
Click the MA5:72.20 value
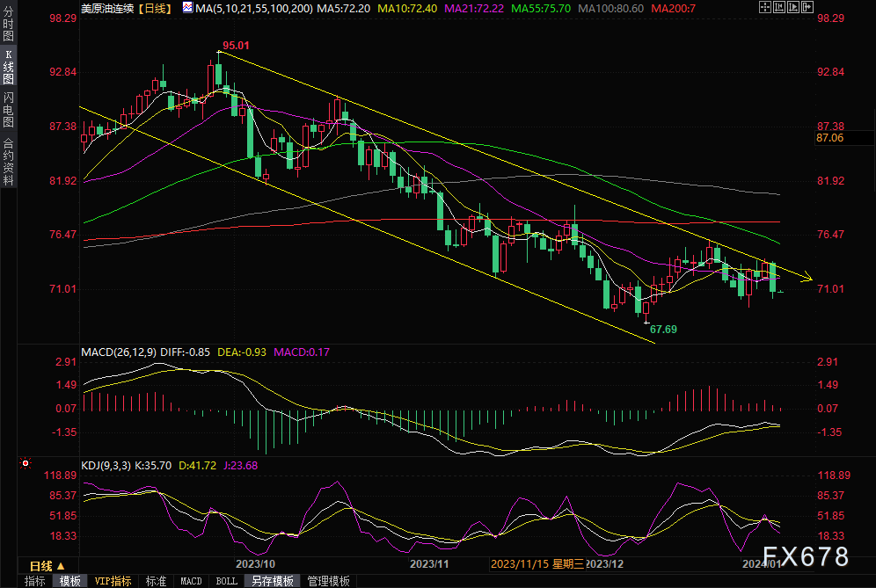coord(344,9)
